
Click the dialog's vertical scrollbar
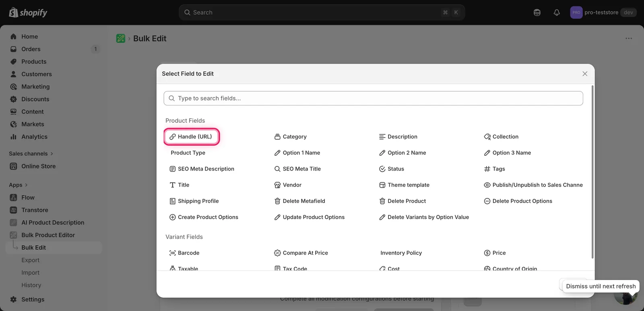point(592,172)
